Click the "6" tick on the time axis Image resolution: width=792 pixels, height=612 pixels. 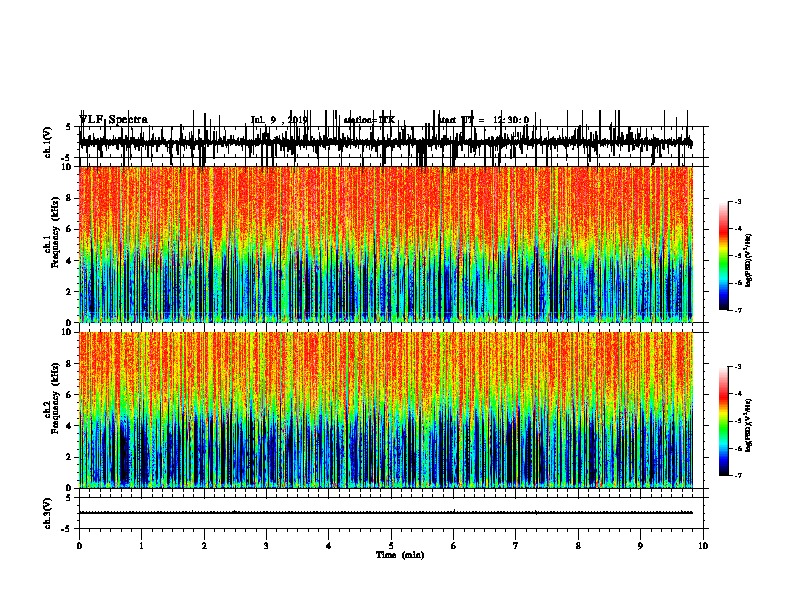pyautogui.click(x=454, y=546)
